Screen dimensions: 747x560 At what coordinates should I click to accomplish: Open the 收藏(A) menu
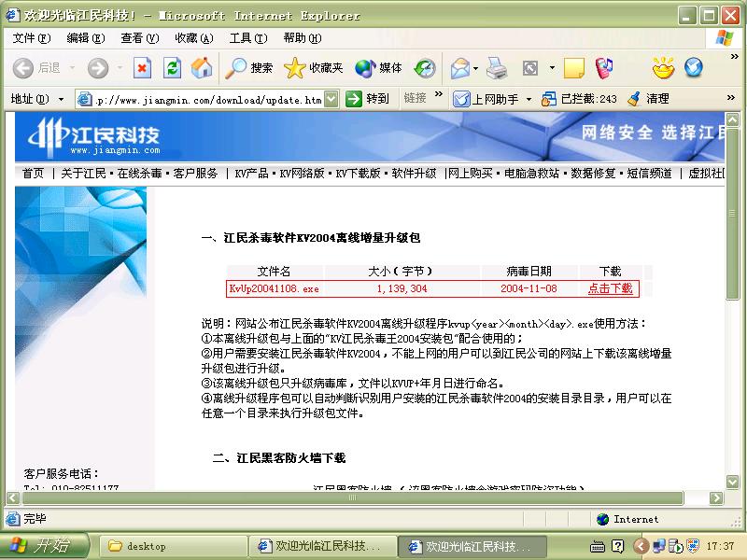[x=194, y=38]
